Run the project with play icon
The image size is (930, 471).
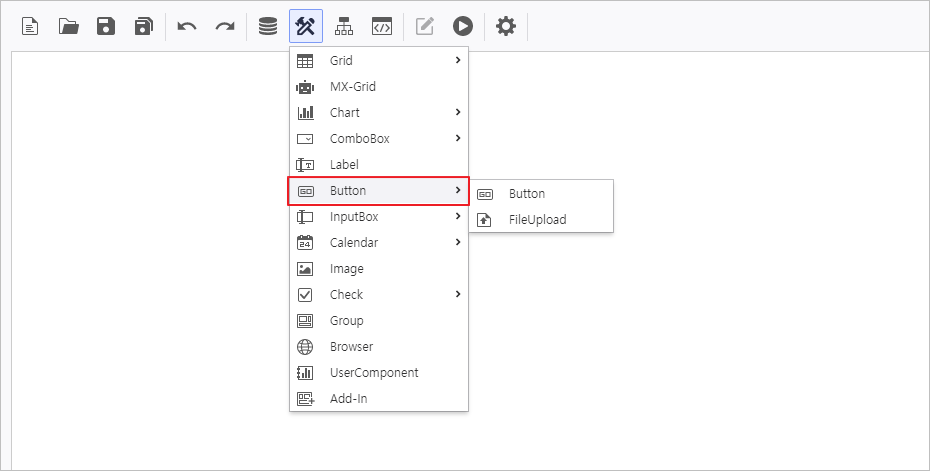tap(462, 26)
